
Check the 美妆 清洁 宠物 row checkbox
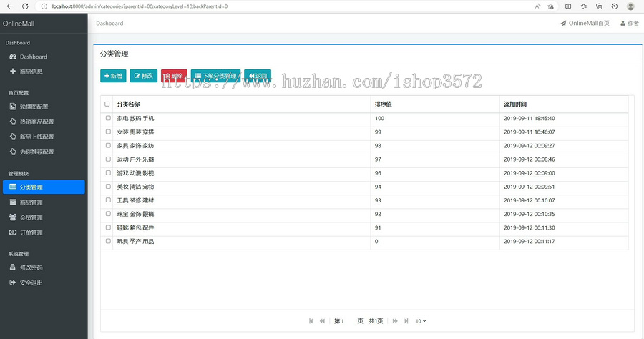point(108,187)
